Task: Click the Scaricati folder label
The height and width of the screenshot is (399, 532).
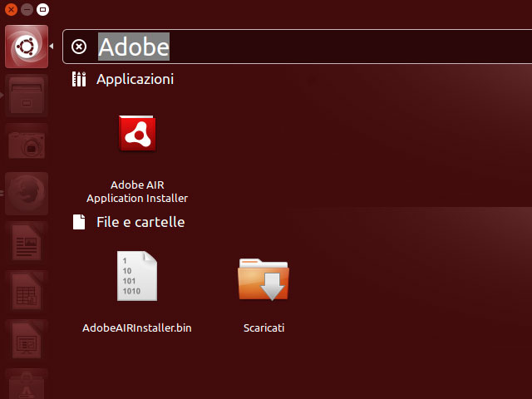Action: point(264,328)
